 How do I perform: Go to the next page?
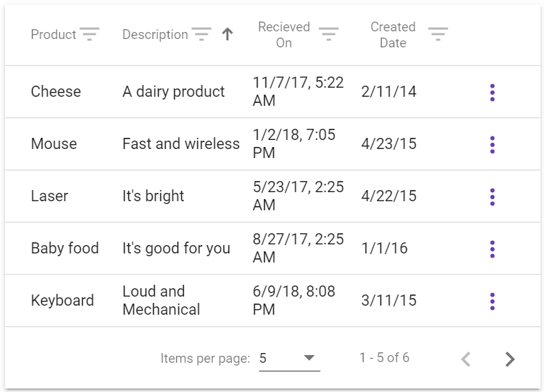click(x=510, y=359)
